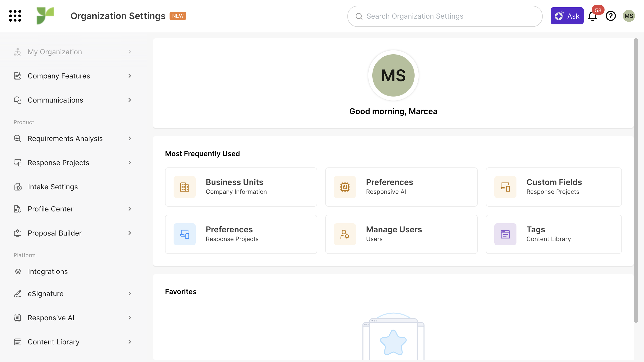The image size is (644, 362).
Task: Select Profile Center menu item
Action: pos(50,209)
